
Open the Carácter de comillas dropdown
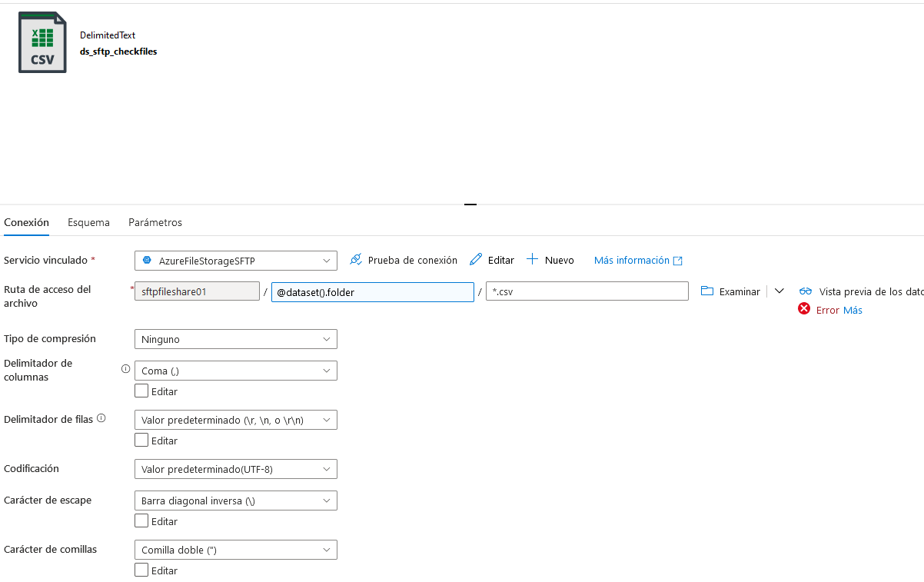236,550
